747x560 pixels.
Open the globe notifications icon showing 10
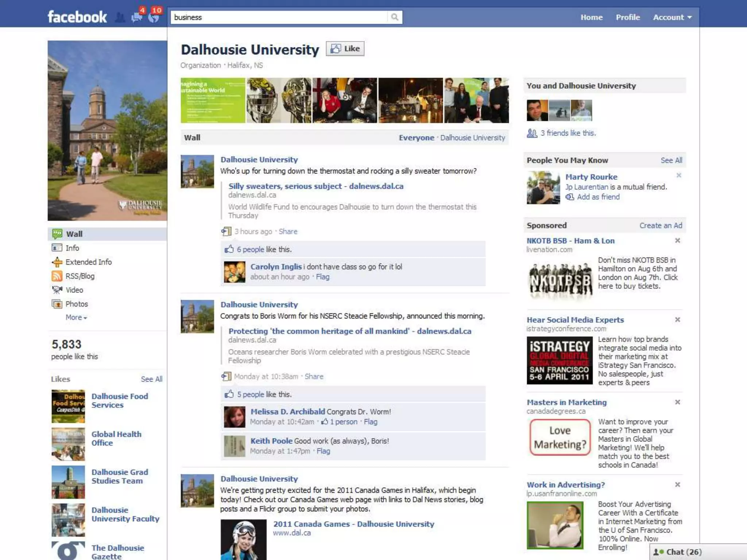[154, 17]
